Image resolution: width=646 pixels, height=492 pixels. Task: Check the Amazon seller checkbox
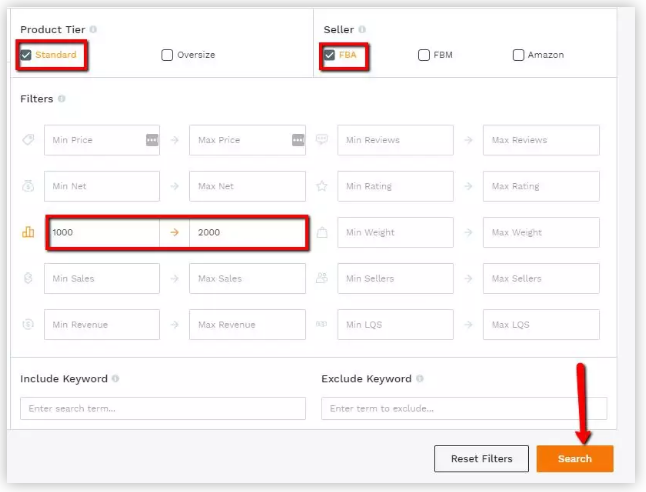518,55
